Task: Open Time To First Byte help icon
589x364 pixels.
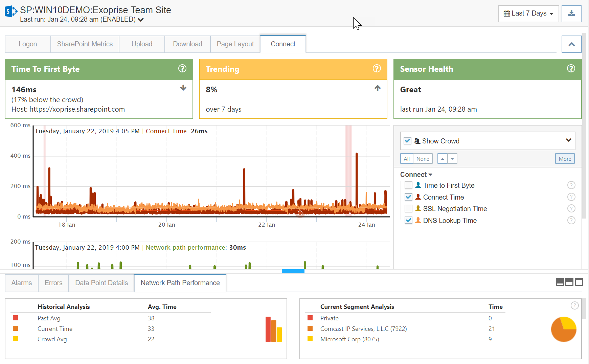Action: tap(182, 69)
